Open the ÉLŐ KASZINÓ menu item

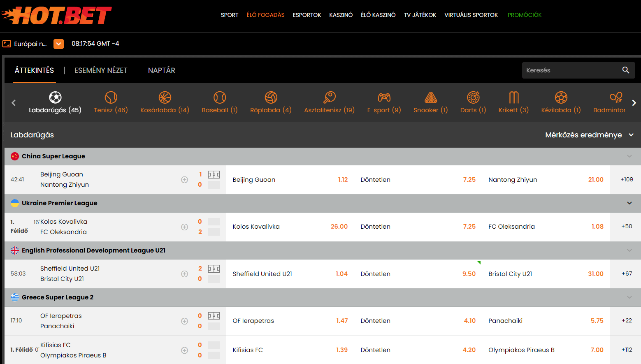pos(378,15)
